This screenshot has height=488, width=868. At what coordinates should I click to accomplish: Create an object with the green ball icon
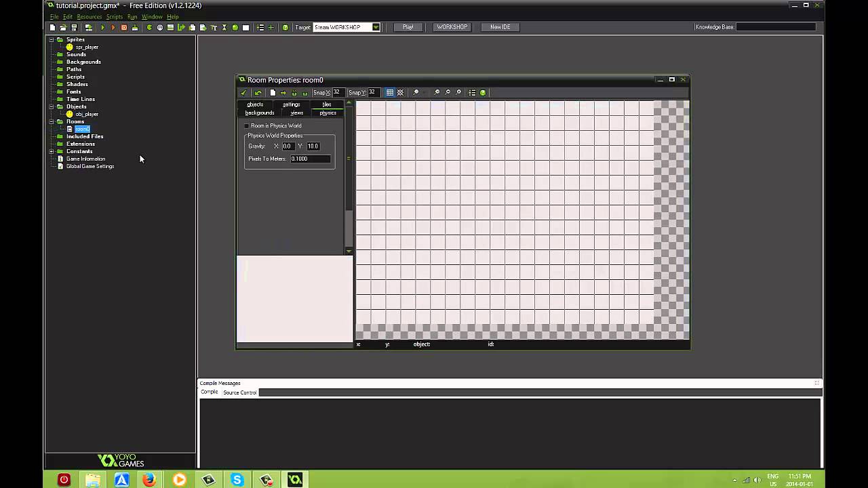coord(235,27)
